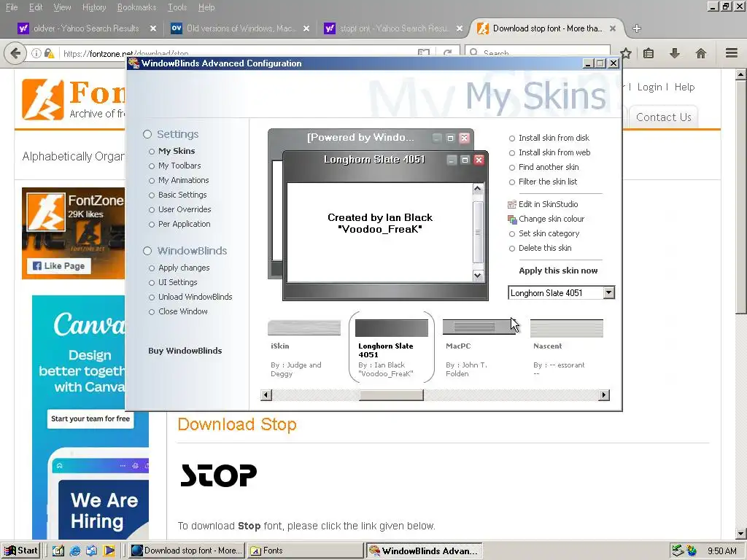Open the Tools menu in Firefox

coord(177,7)
